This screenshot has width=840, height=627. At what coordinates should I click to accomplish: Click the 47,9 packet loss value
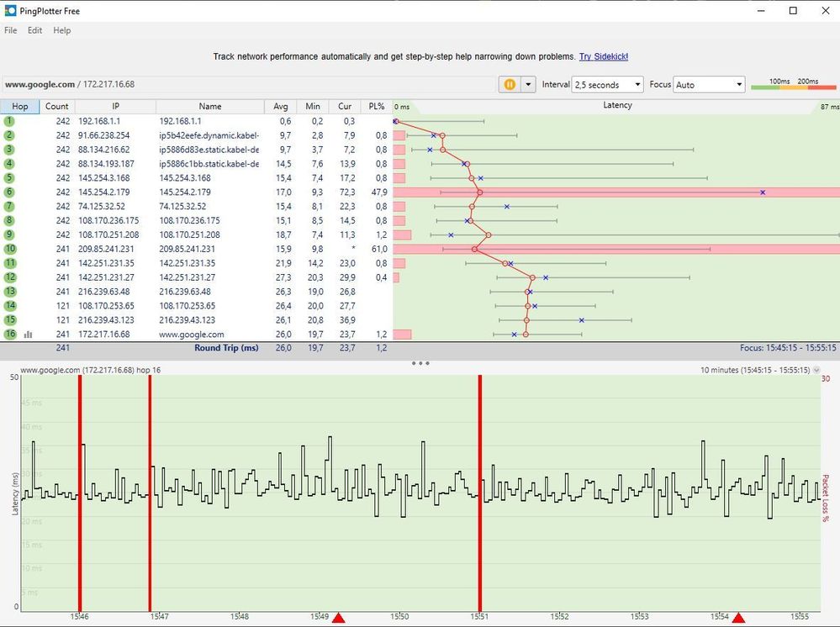379,192
